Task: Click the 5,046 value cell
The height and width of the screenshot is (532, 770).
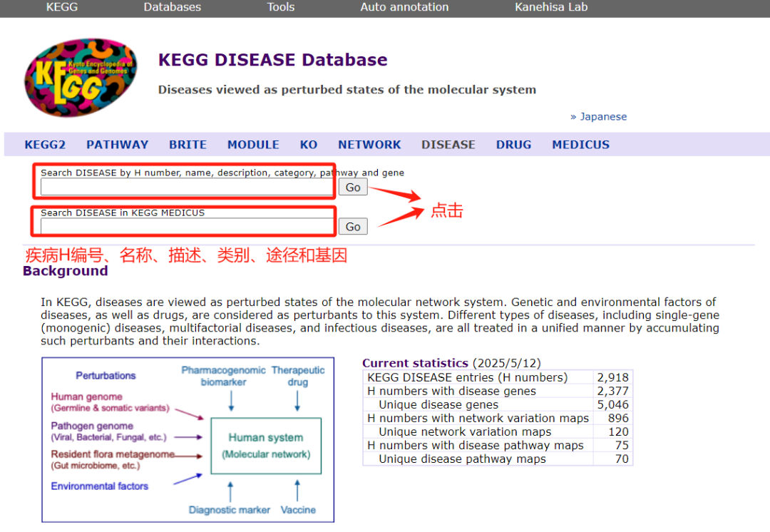Action: pyautogui.click(x=613, y=405)
